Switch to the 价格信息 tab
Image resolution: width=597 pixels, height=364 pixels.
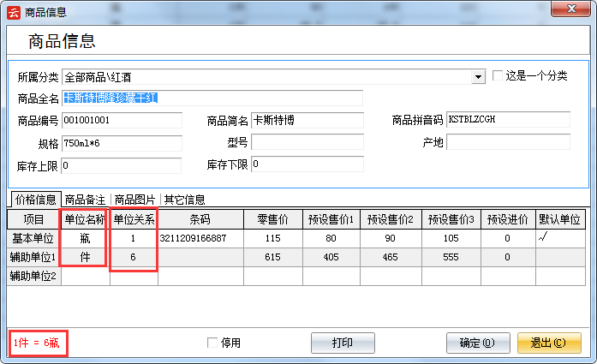[x=36, y=200]
